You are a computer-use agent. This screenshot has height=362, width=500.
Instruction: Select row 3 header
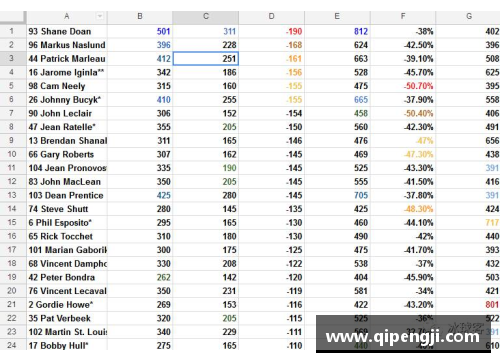tap(11, 58)
